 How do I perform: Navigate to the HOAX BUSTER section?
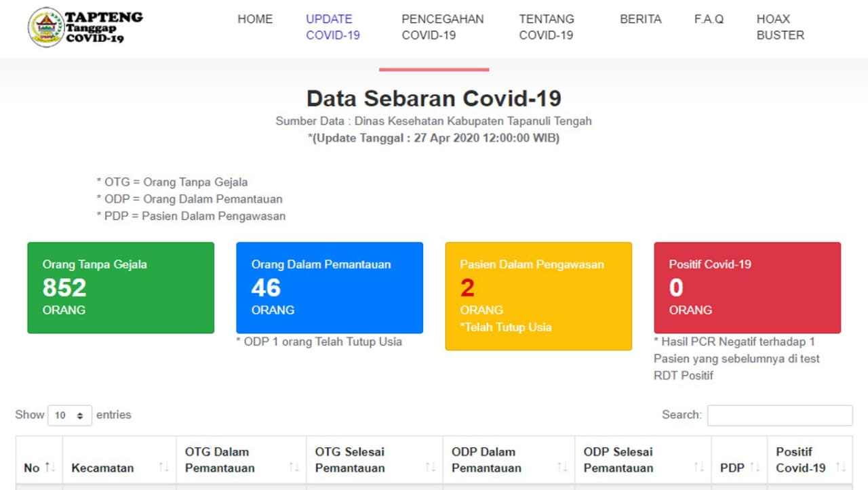[x=780, y=27]
